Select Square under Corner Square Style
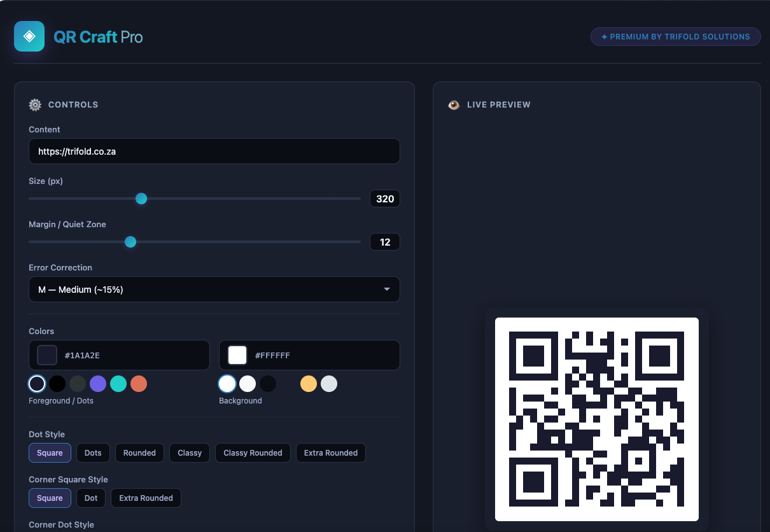 [50, 498]
